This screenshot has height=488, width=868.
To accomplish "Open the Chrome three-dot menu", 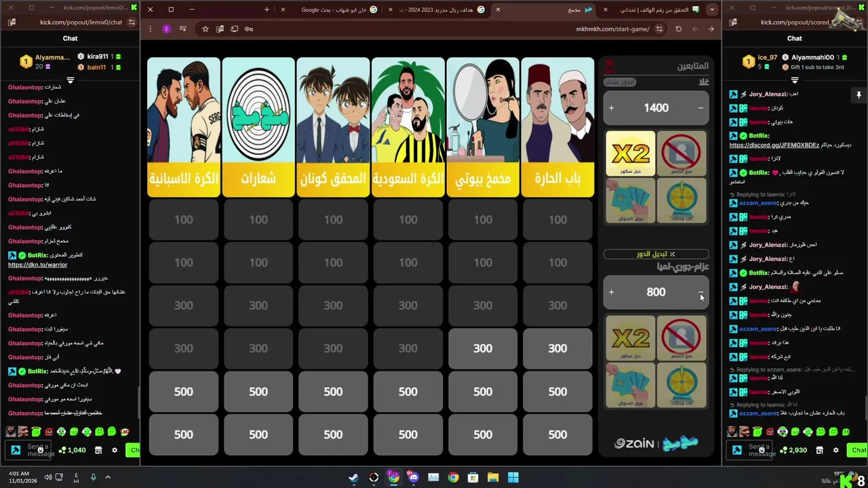I will coord(150,29).
